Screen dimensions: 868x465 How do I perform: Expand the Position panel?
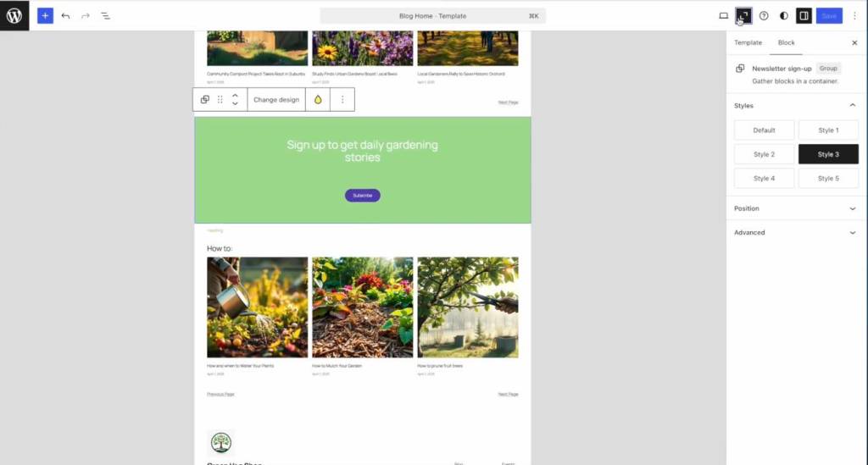point(795,208)
